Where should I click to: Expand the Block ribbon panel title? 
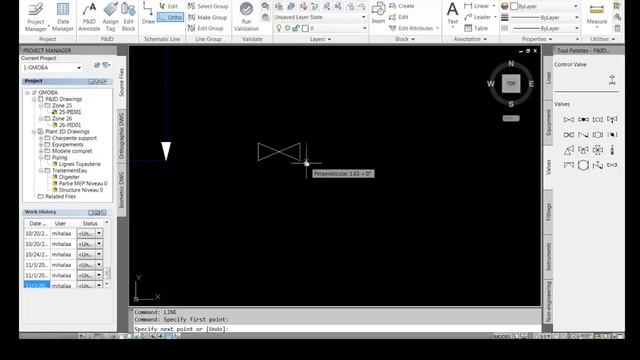point(404,39)
